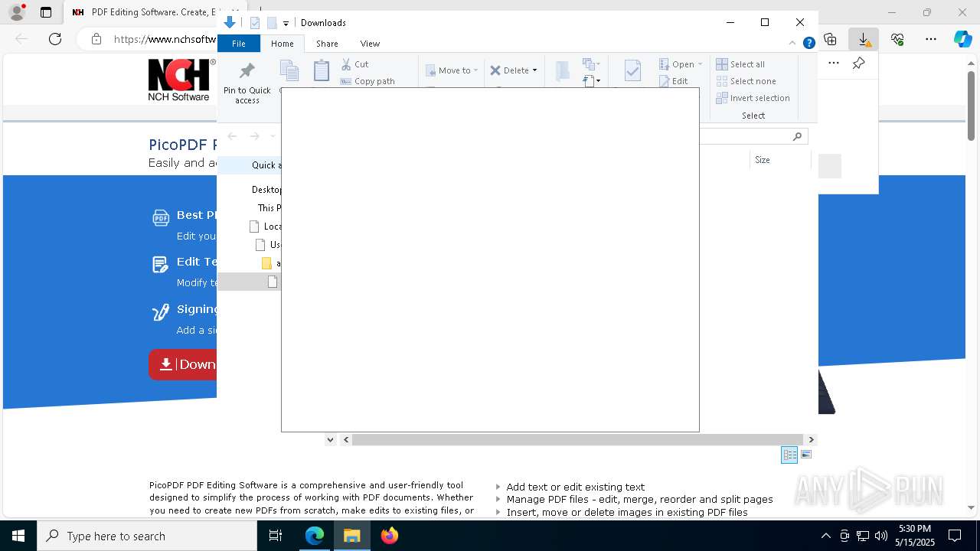Open Firefox from the taskbar
The image size is (980, 551).
pyautogui.click(x=390, y=536)
